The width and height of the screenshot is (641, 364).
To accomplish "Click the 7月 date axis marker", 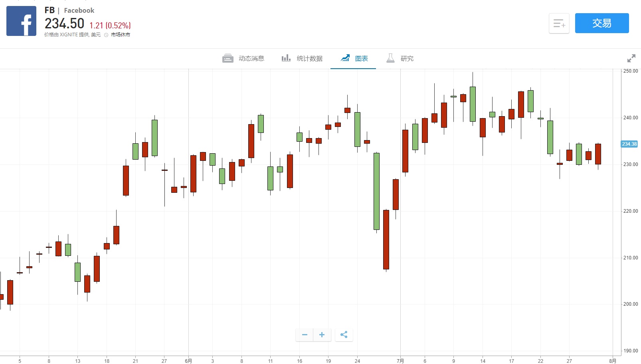I will click(x=400, y=361).
